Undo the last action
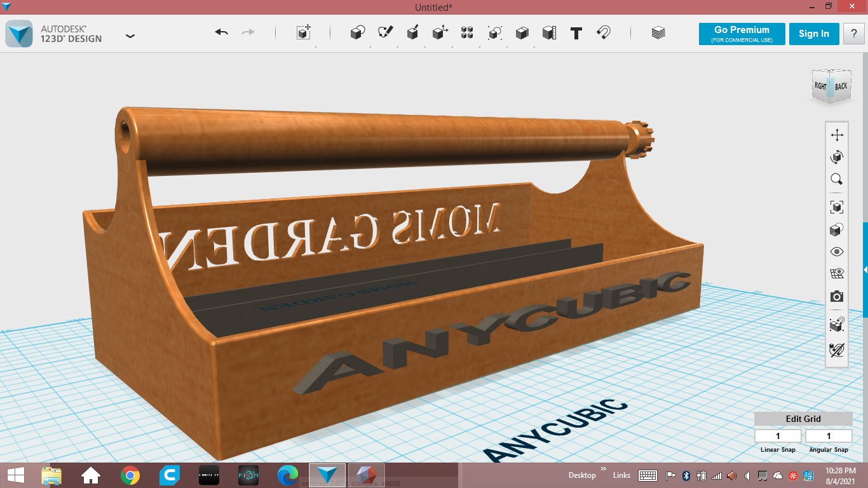This screenshot has width=868, height=488. pos(221,32)
